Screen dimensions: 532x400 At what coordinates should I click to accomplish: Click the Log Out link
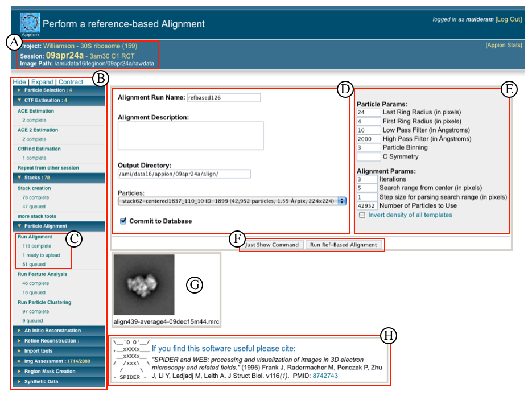pos(508,19)
